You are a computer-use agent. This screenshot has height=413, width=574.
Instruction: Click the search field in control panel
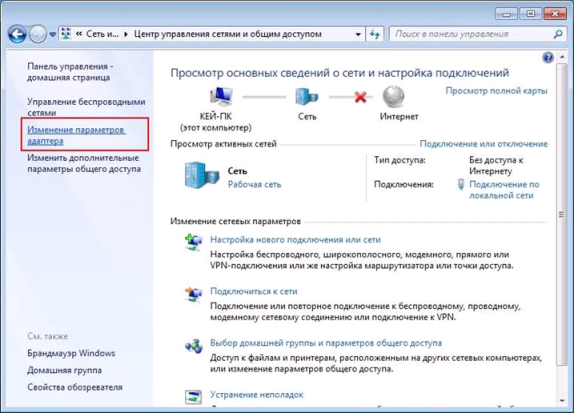tap(473, 34)
